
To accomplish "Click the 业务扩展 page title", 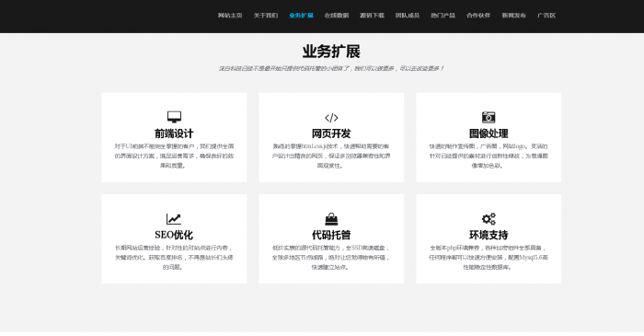I will (x=331, y=52).
